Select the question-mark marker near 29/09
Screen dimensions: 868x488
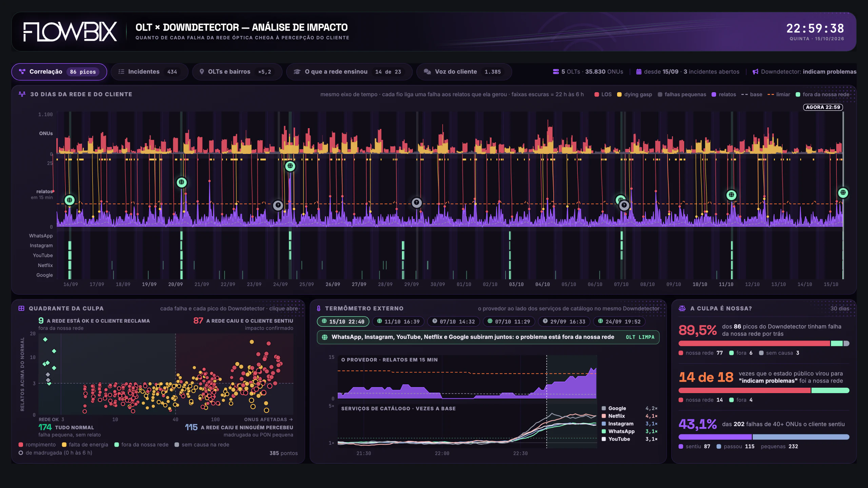point(417,203)
